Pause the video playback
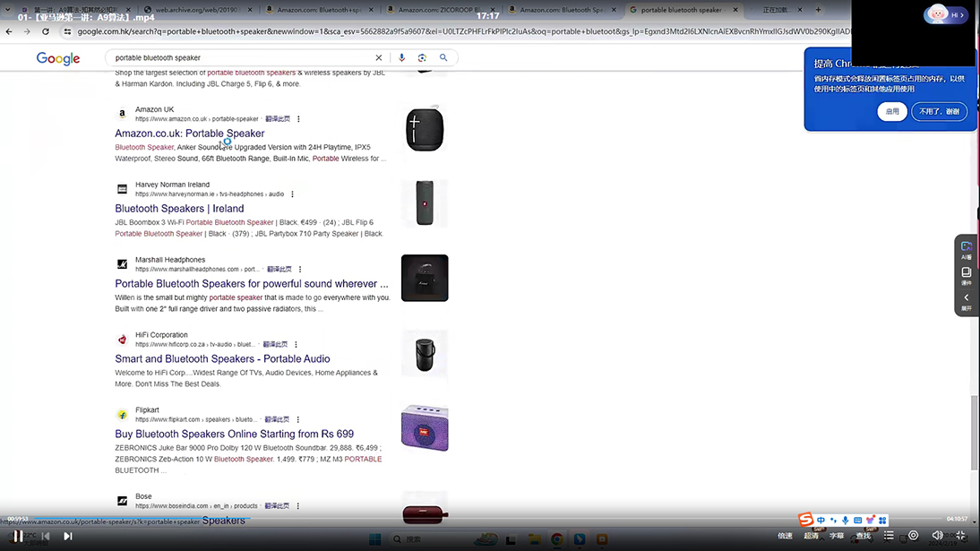 [18, 536]
